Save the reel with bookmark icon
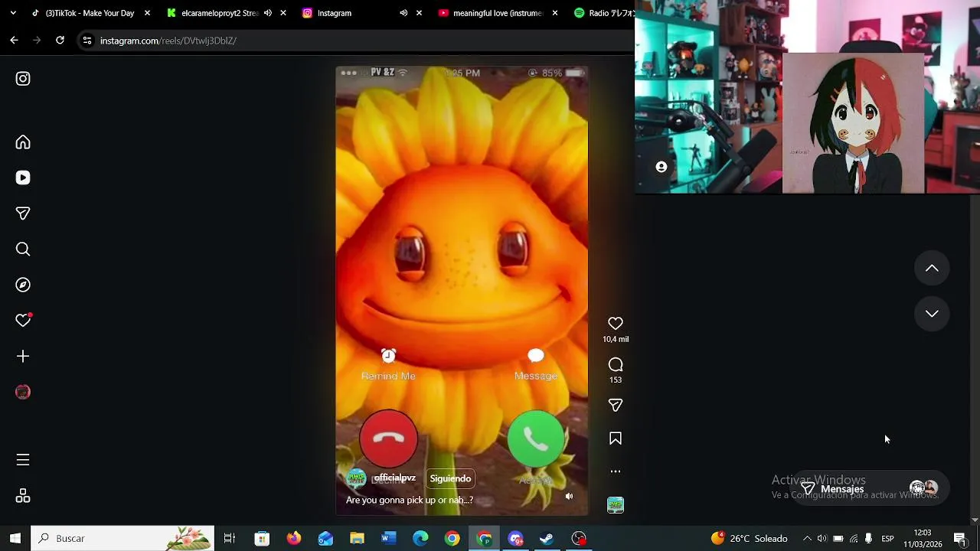Image resolution: width=980 pixels, height=551 pixels. pos(616,439)
